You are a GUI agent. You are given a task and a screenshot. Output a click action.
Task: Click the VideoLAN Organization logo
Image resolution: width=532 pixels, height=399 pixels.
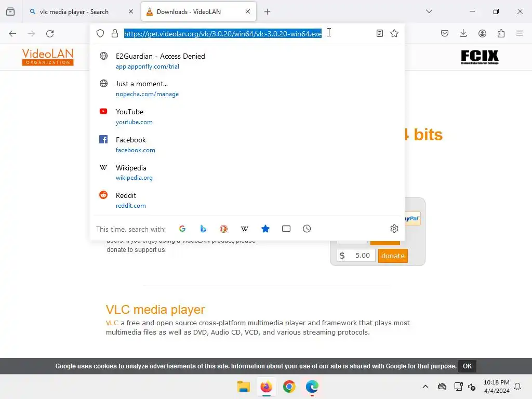47,57
